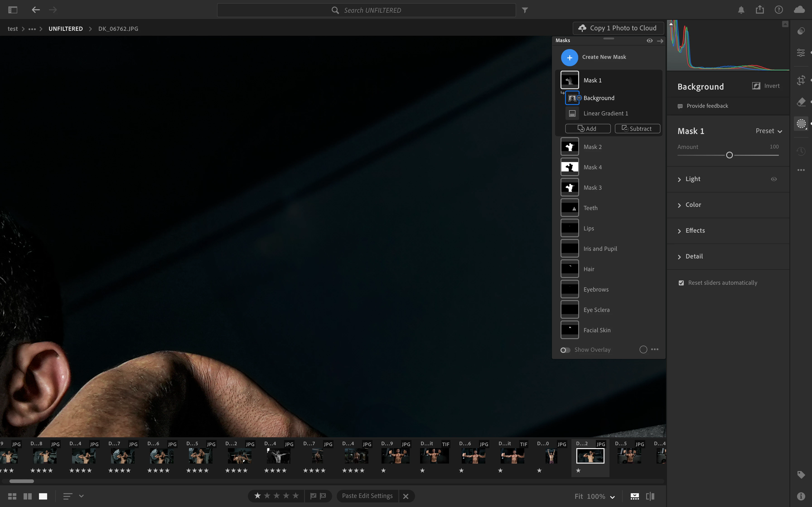Select the Healing eraser tool icon
The width and height of the screenshot is (812, 507).
(801, 102)
